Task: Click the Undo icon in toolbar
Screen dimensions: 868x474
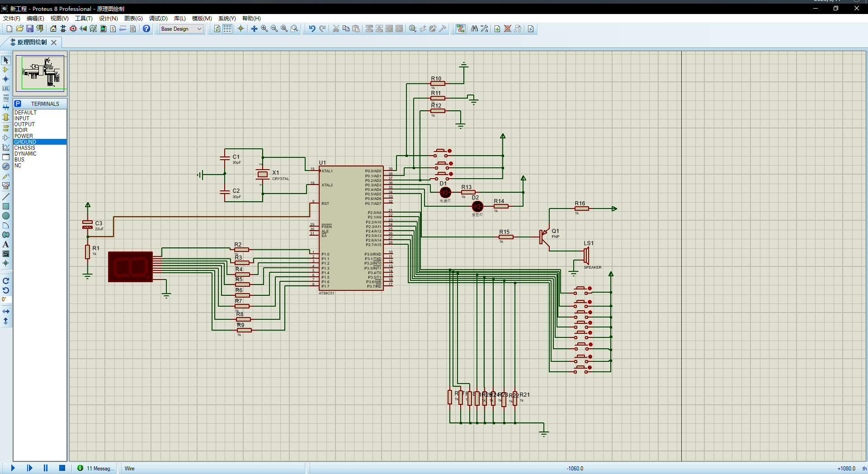Action: pyautogui.click(x=312, y=28)
